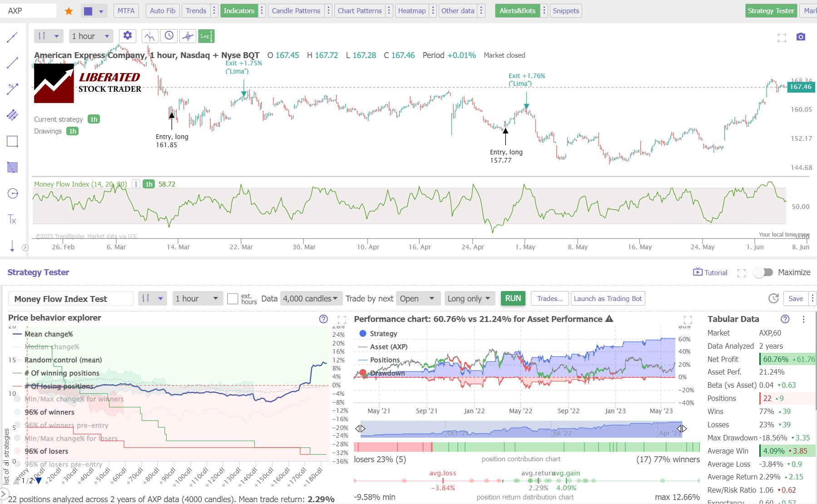This screenshot has width=817, height=504.
Task: Click 'Launch as Trading Bot'
Action: point(608,298)
